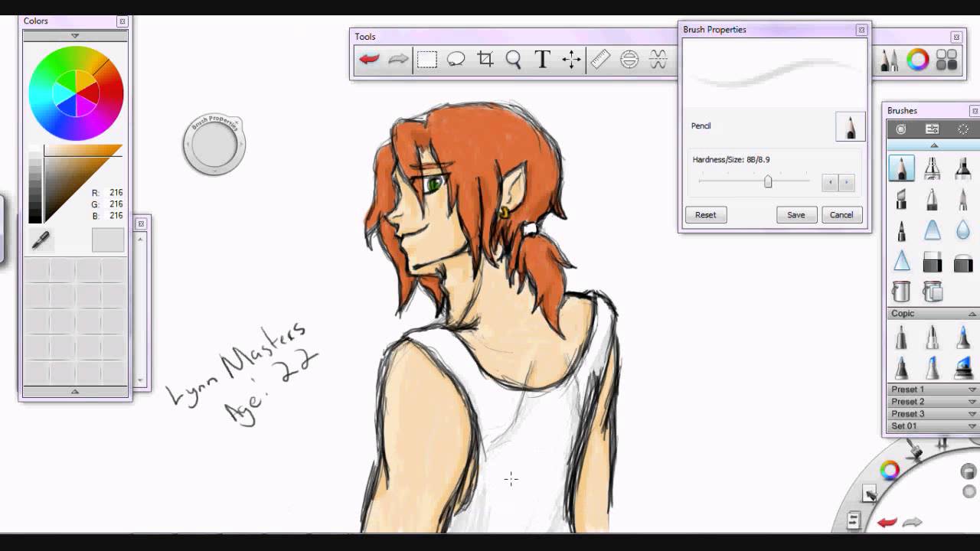This screenshot has width=980, height=551.
Task: Click the current color grey swatch
Action: point(108,240)
